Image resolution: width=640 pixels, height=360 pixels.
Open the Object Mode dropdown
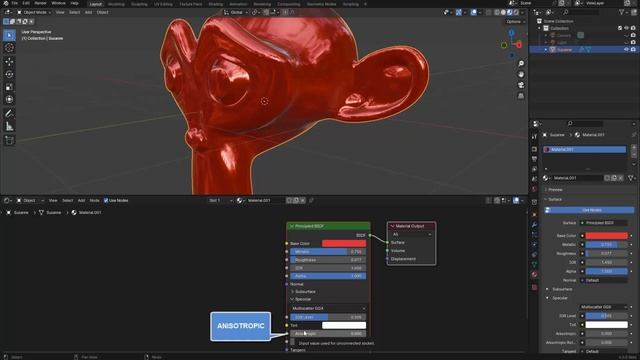[34, 13]
